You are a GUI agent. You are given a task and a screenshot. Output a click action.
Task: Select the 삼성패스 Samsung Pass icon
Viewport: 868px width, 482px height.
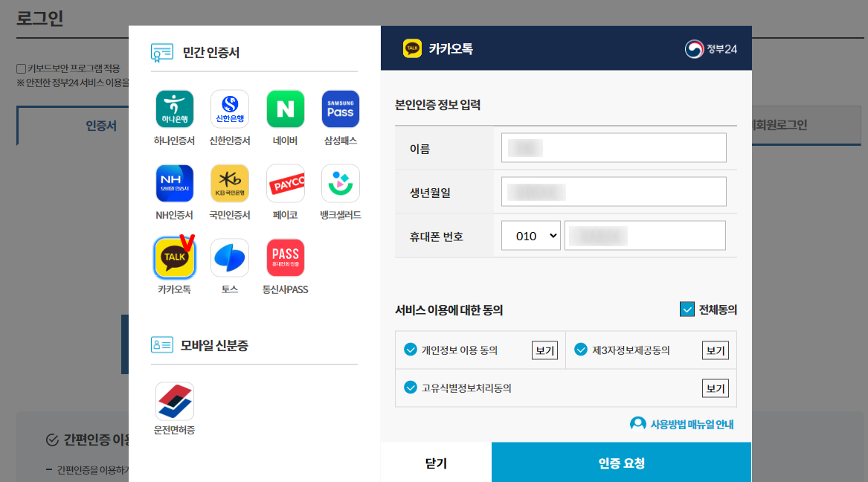click(x=341, y=109)
